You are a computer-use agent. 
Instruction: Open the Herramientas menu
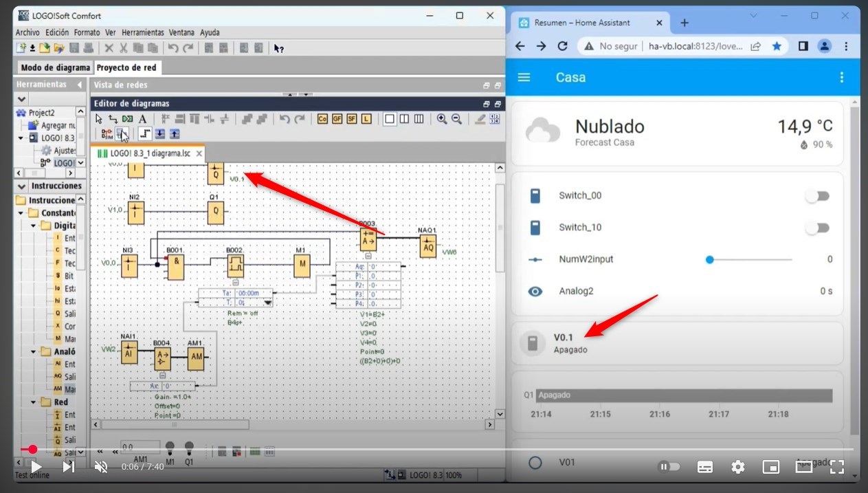(x=143, y=32)
